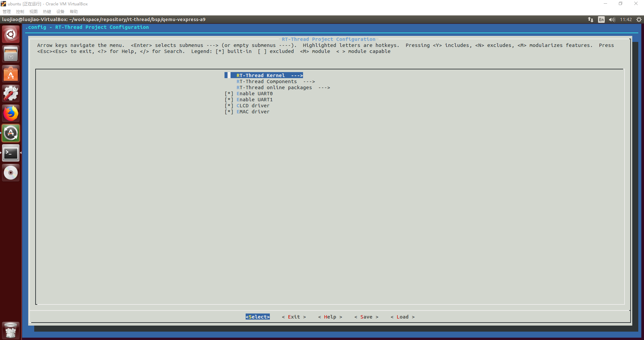
Task: Open the Files manager in the dock
Action: point(11,54)
